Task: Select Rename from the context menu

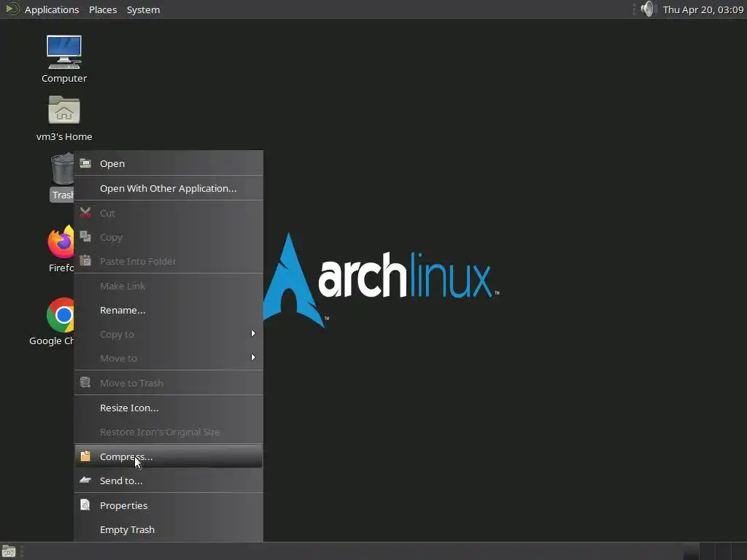Action: tap(169, 310)
